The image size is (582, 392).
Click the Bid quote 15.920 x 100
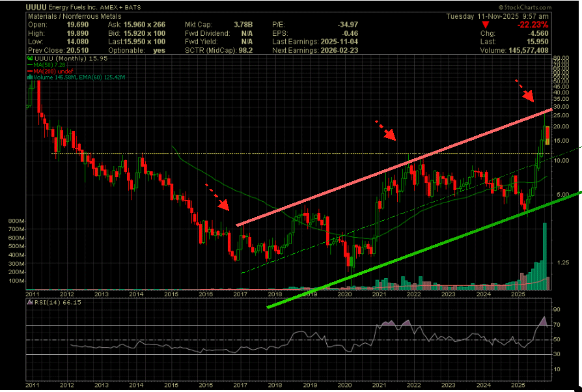[x=145, y=33]
